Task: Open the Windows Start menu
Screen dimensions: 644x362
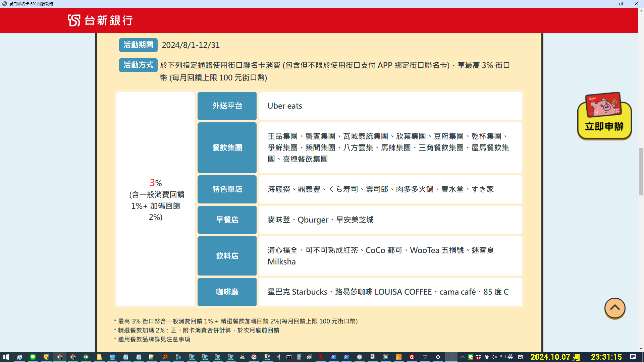Action: 6,357
